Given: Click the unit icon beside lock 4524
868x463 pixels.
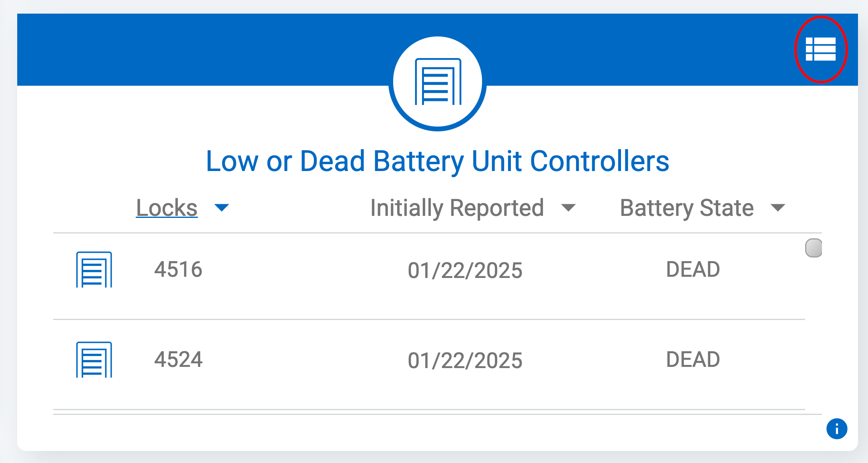Looking at the screenshot, I should tap(94, 360).
